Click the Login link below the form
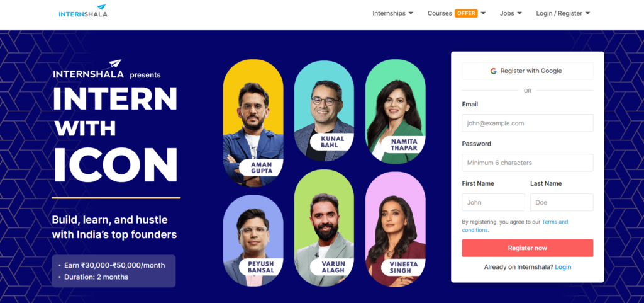This screenshot has width=644, height=303. point(563,267)
